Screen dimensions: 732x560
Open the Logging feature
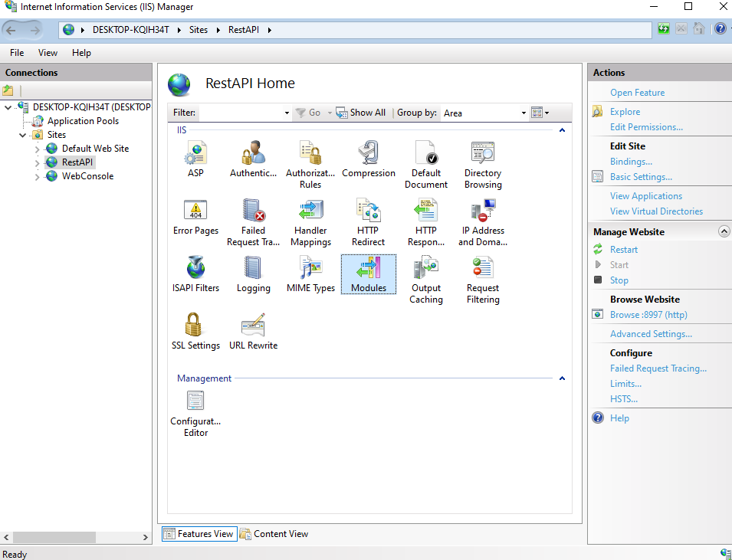click(253, 274)
